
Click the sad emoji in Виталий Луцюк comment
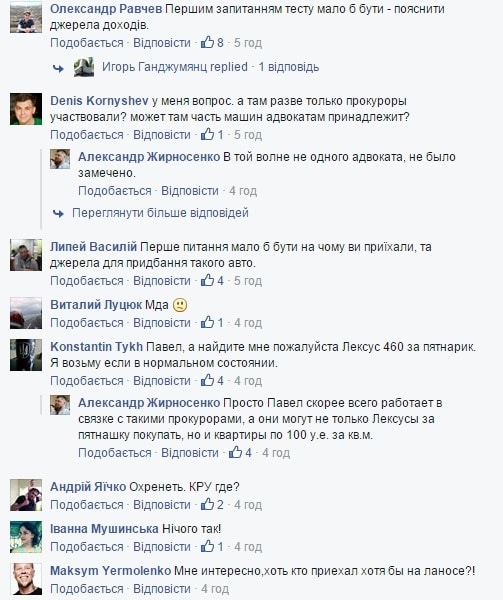click(180, 305)
